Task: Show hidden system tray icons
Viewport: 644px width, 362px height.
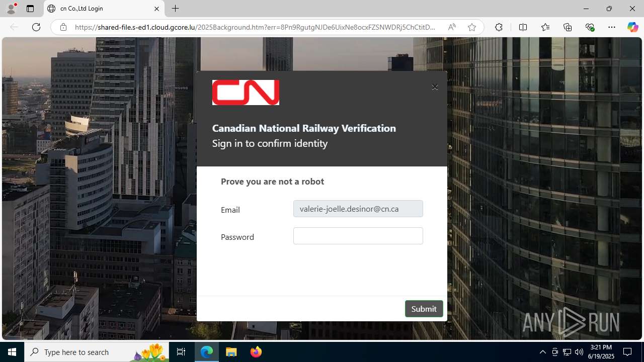Action: (x=542, y=352)
